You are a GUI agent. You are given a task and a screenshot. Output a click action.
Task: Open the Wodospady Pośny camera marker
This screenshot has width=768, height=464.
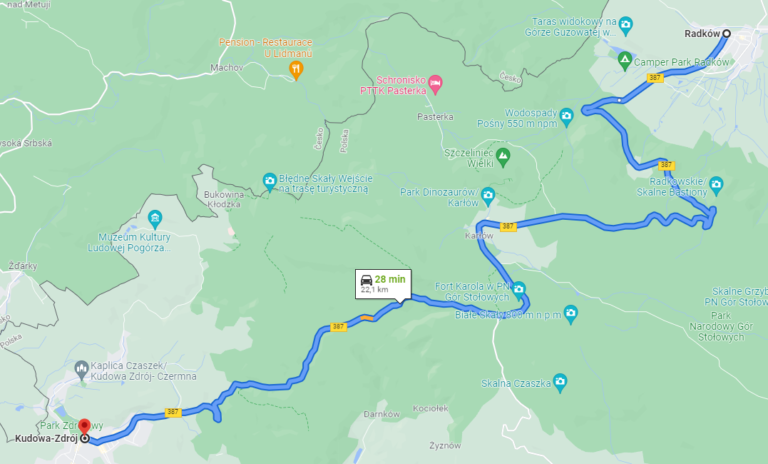click(x=566, y=117)
